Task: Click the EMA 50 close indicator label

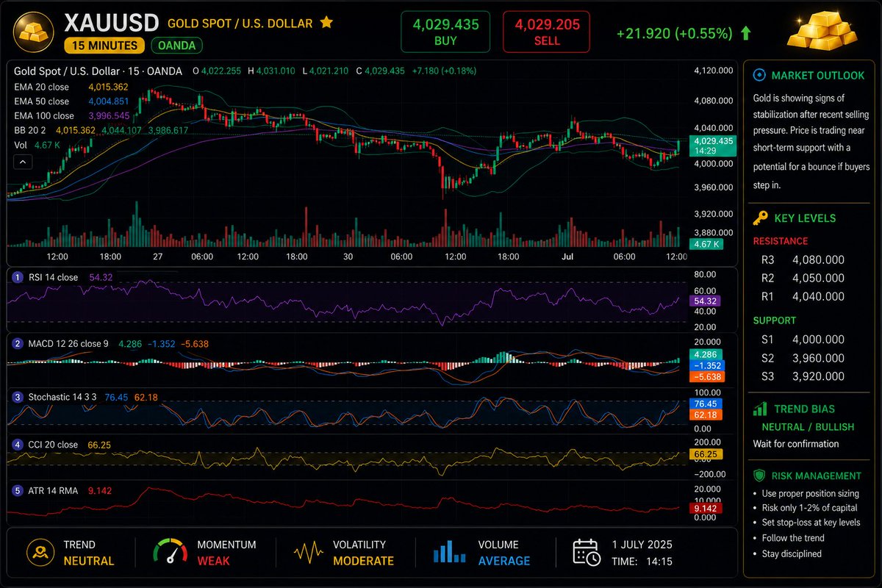Action: click(42, 101)
